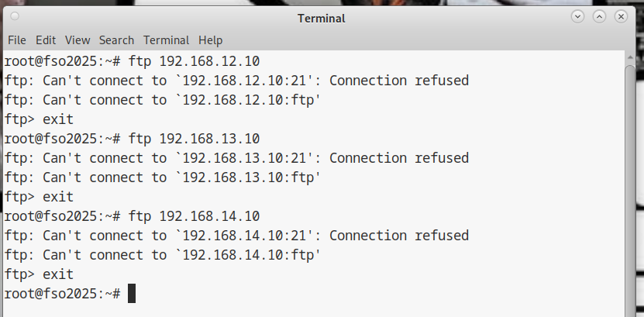Click the last 'ftp> exit' line
This screenshot has width=644, height=317.
coord(39,274)
